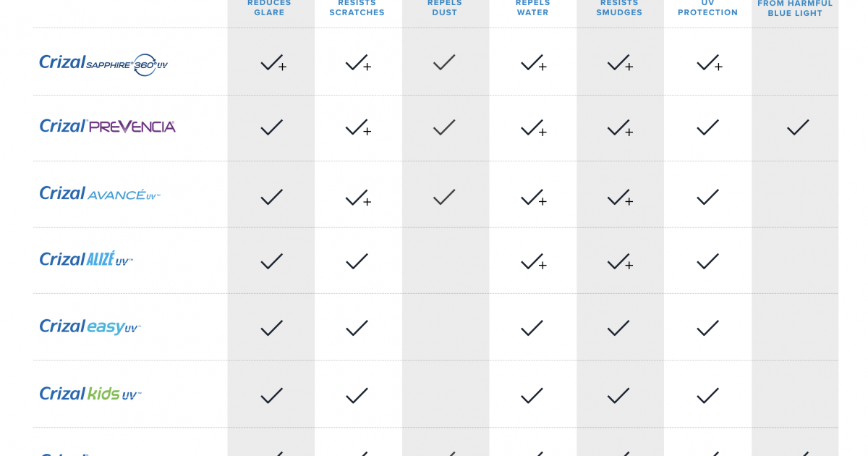Screen dimensions: 868x456
Task: Click the Resists Smudges column header
Action: pos(619,8)
